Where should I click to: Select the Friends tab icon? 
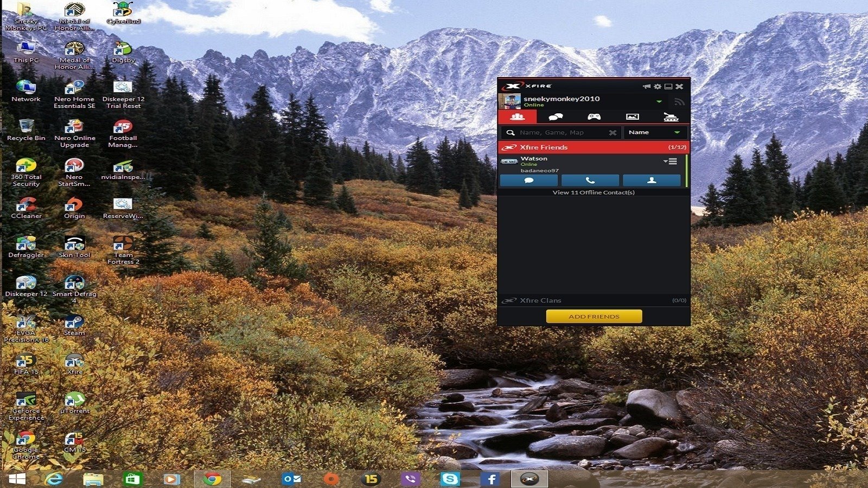click(519, 115)
